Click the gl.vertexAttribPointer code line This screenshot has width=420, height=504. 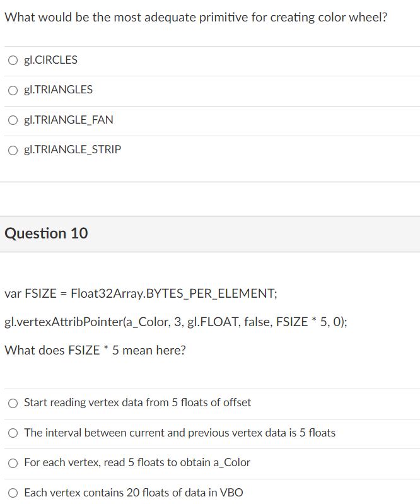(x=176, y=322)
